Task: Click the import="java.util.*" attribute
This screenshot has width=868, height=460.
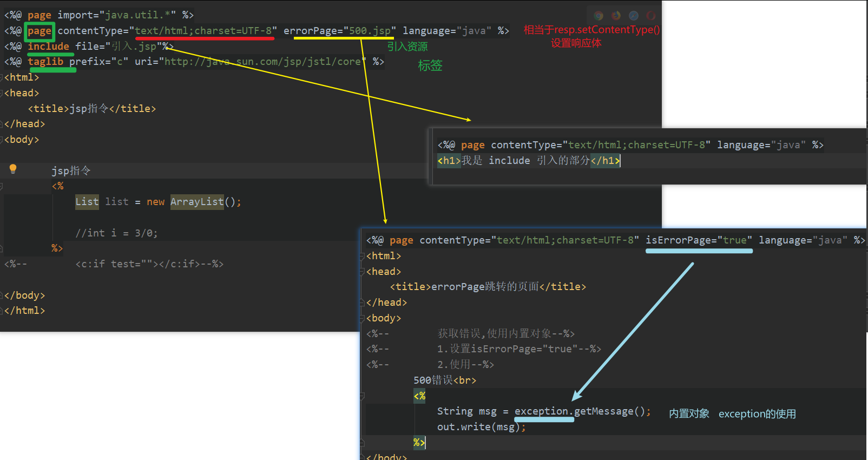Action: [116, 15]
